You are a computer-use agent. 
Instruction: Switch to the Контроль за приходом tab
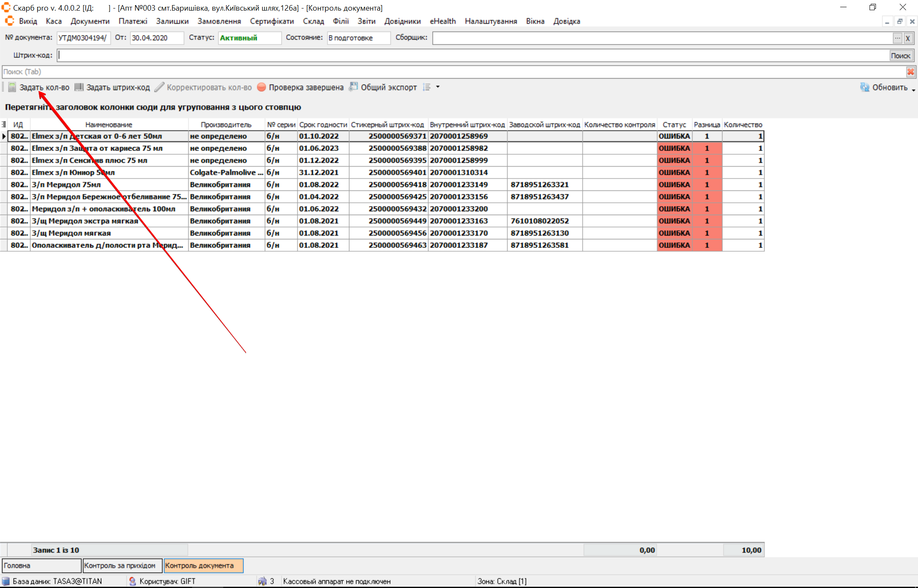tap(122, 565)
